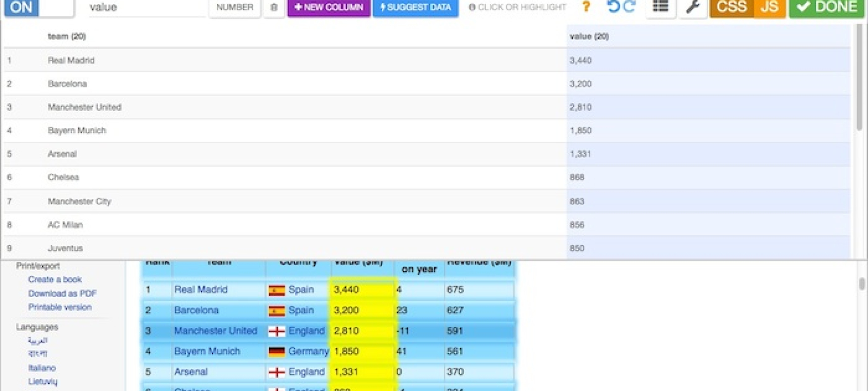Click highlighted 2,810 cell in web page
Image resolution: width=868 pixels, height=391 pixels.
click(x=362, y=331)
